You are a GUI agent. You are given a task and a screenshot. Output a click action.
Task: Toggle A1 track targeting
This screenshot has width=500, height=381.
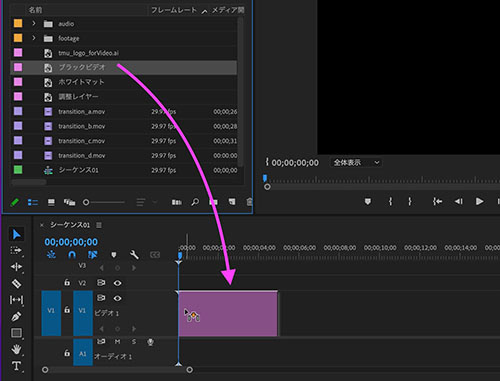(83, 353)
